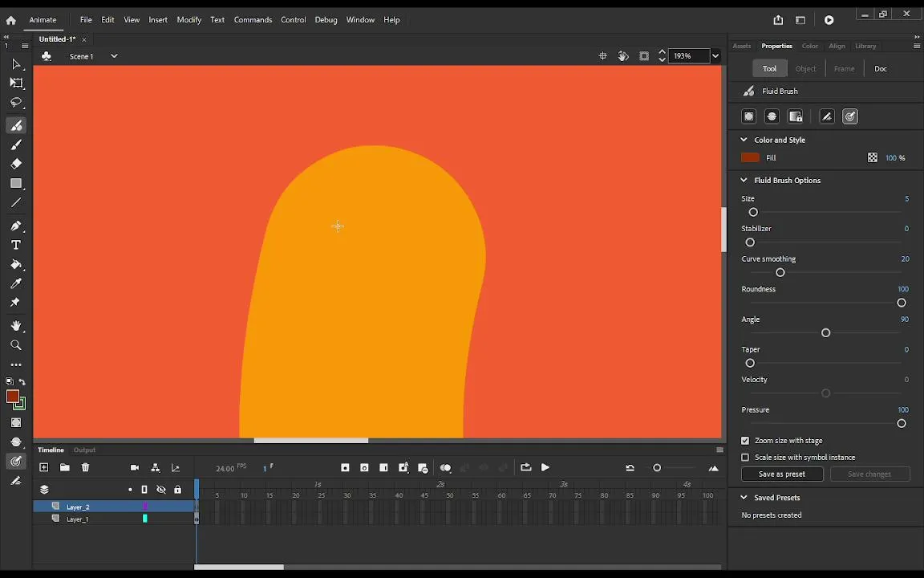The image size is (924, 578).
Task: Collapse the Saved Presets section
Action: 744,498
